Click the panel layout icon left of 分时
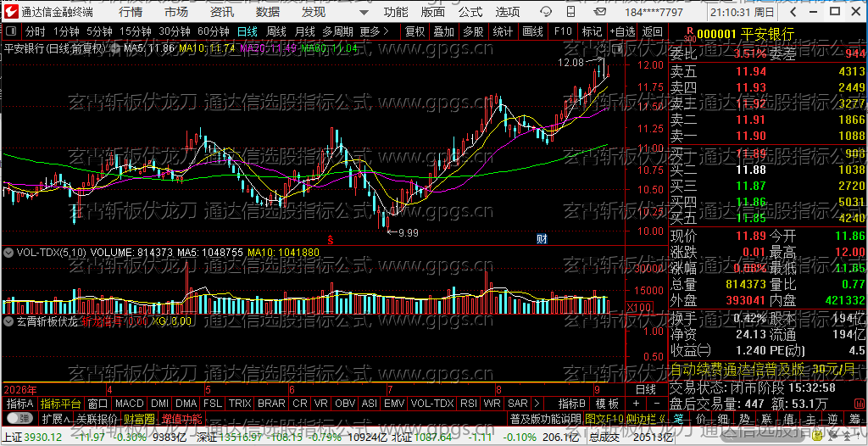 click(x=12, y=31)
